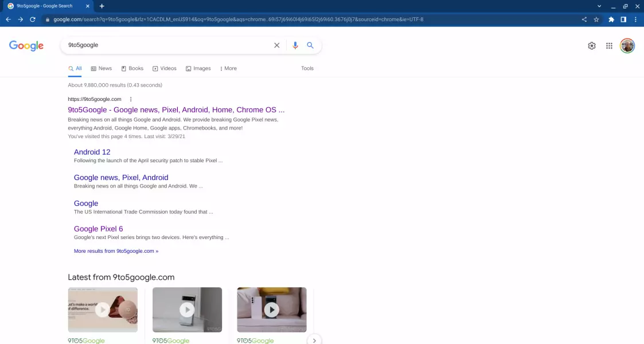The width and height of the screenshot is (644, 344).
Task: Play the first Latest from 9to5google video thumbnail
Action: tap(103, 310)
